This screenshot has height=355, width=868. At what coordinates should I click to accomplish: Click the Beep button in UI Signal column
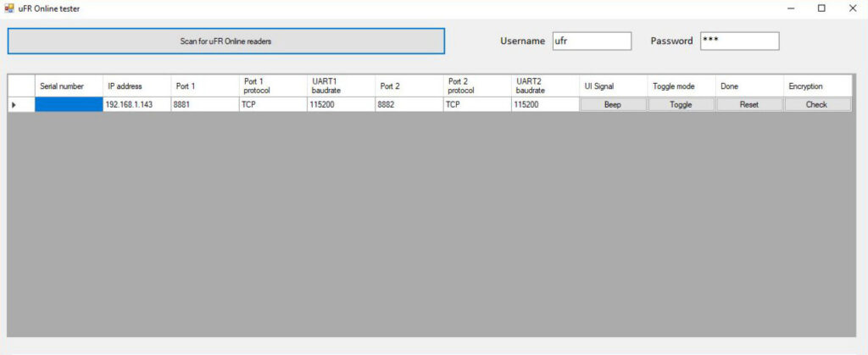pyautogui.click(x=613, y=104)
